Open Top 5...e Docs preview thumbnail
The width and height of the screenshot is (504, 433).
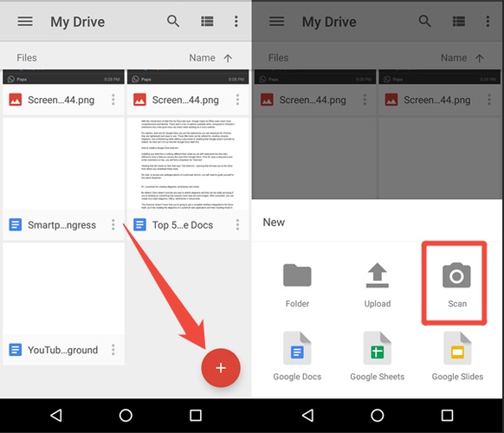pyautogui.click(x=188, y=164)
